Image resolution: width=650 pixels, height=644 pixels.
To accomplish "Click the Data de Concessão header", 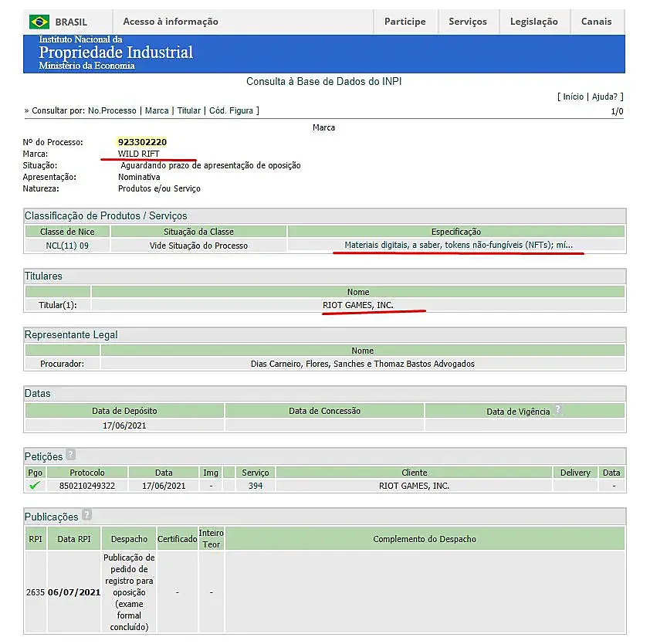I will coord(324,411).
